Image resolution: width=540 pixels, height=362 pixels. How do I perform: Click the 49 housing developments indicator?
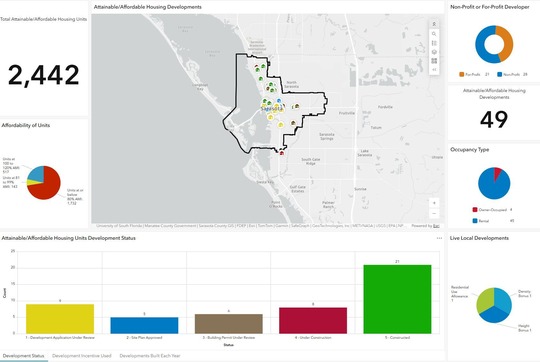[494, 120]
